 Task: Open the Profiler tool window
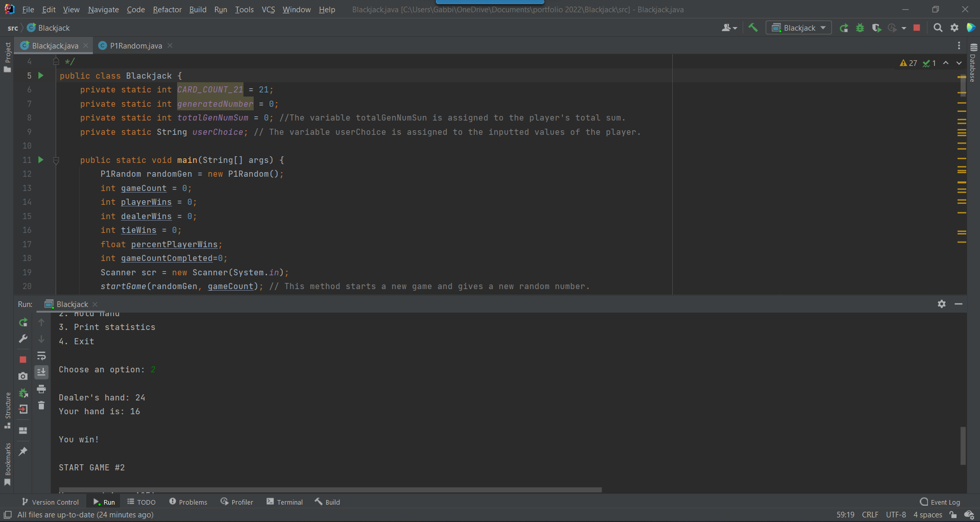click(237, 502)
